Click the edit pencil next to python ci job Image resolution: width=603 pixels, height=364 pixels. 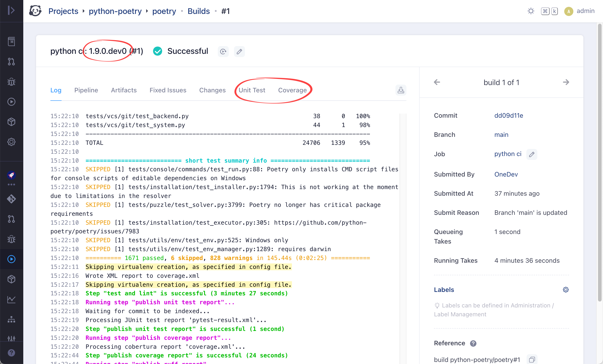pos(532,154)
